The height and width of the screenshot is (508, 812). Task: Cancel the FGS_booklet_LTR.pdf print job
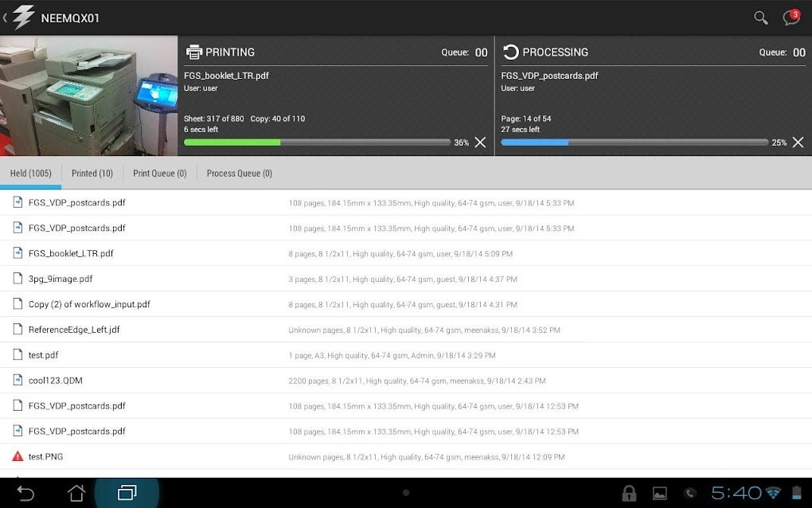[x=481, y=143]
